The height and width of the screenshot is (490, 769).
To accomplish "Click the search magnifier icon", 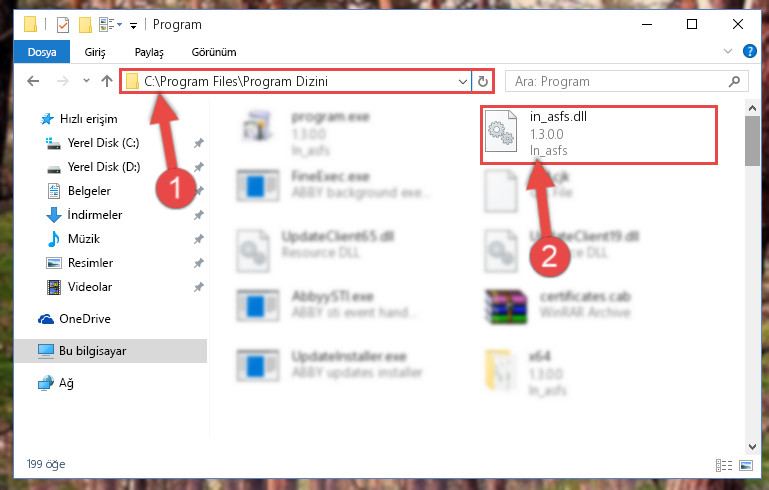I will 734,81.
